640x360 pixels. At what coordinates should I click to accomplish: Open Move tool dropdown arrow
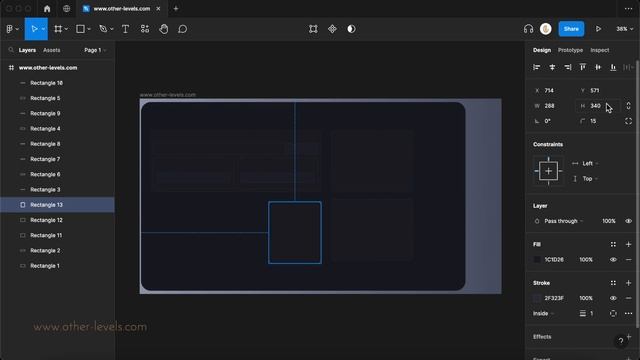pyautogui.click(x=43, y=29)
